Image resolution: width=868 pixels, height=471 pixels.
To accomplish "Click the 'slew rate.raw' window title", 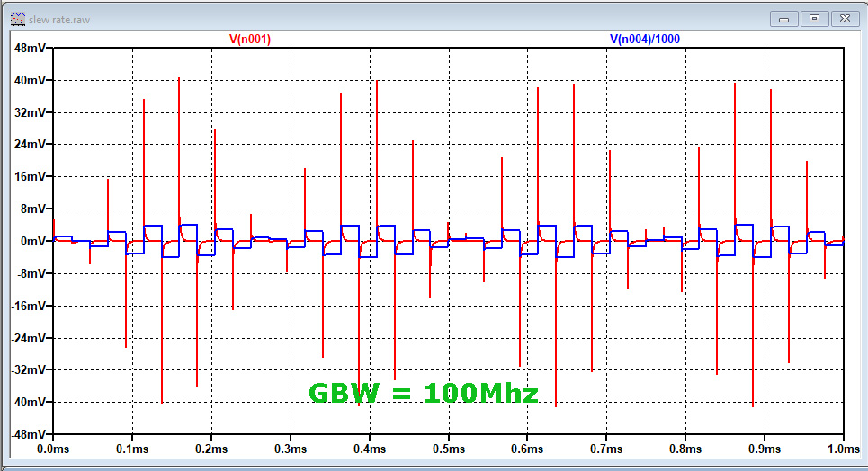I will [x=59, y=20].
